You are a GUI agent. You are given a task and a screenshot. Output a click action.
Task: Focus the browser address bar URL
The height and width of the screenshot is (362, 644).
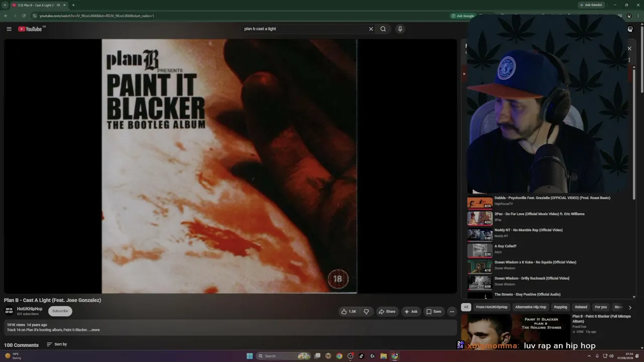tap(97, 16)
